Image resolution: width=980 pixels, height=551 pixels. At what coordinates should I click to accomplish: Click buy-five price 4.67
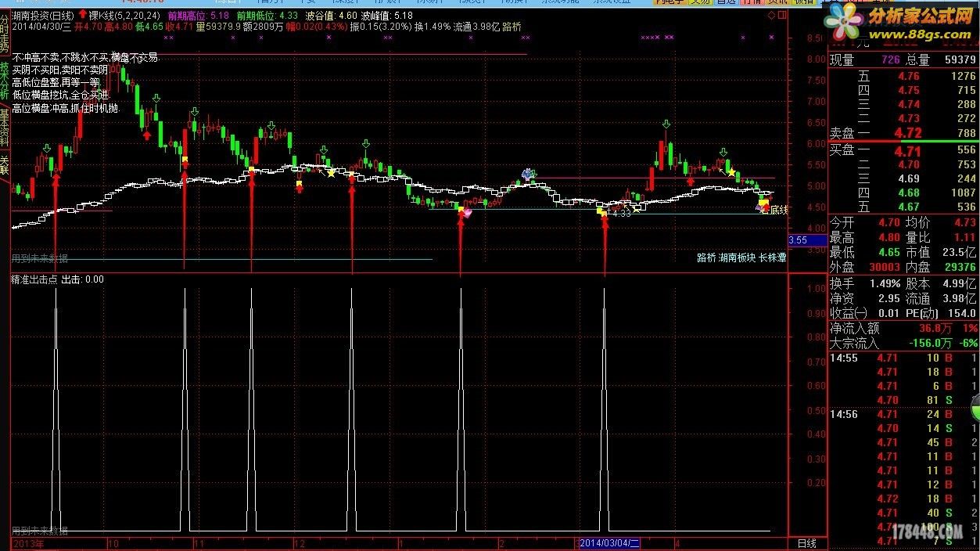pyautogui.click(x=909, y=207)
